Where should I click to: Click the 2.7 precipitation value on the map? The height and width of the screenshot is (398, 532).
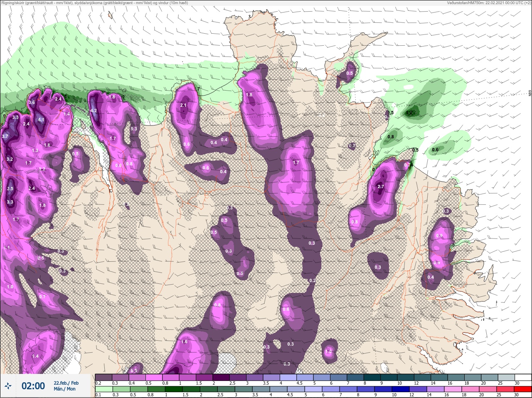point(380,187)
